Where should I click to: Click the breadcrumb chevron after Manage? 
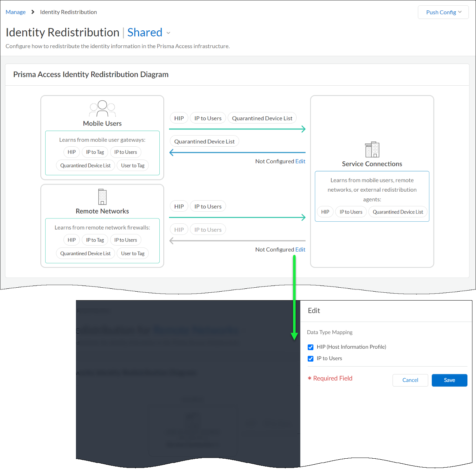33,12
